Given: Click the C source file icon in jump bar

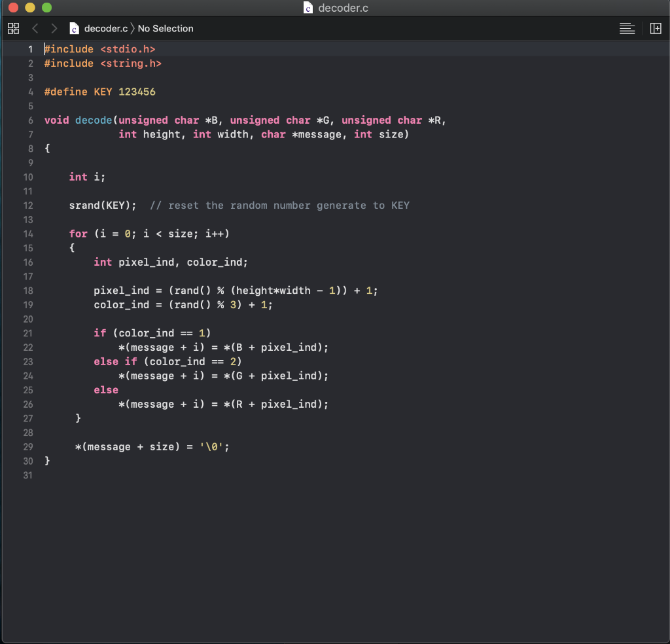Looking at the screenshot, I should point(74,28).
